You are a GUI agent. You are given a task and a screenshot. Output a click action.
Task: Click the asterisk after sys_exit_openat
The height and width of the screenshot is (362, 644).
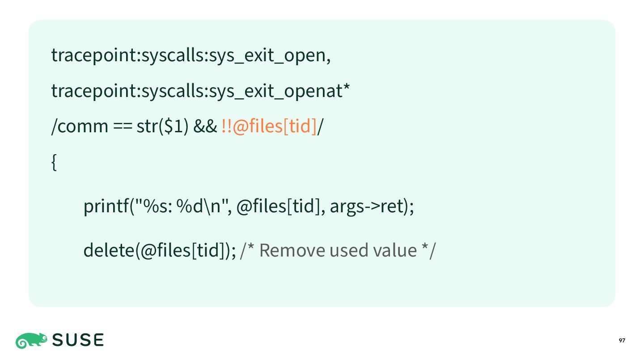click(x=346, y=87)
